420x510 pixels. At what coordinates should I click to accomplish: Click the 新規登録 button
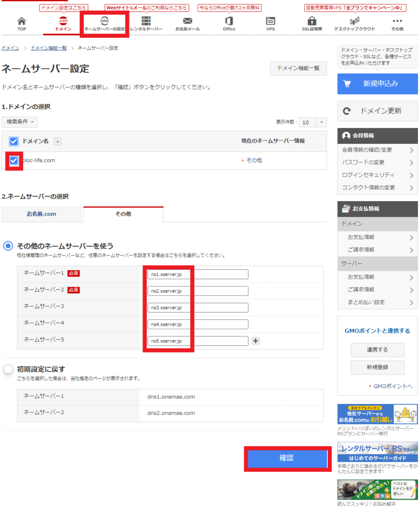[x=377, y=368]
